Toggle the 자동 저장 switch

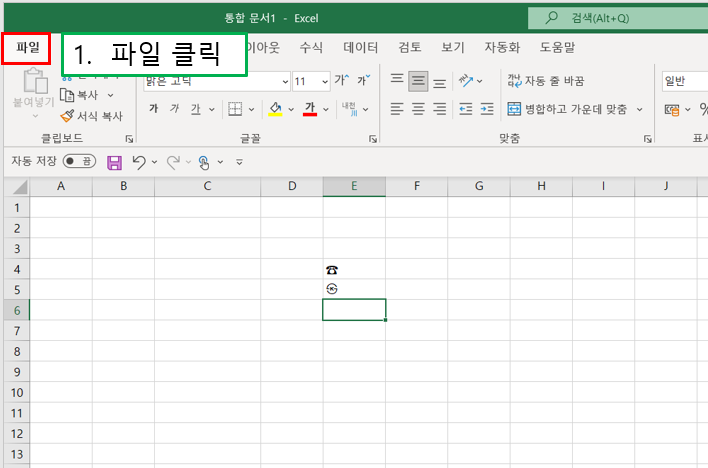[79, 161]
